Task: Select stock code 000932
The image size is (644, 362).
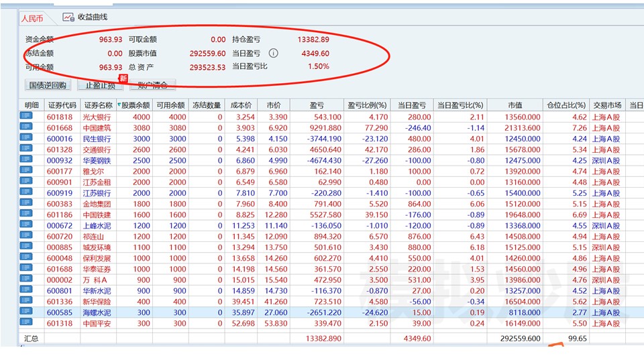Action: click(59, 160)
